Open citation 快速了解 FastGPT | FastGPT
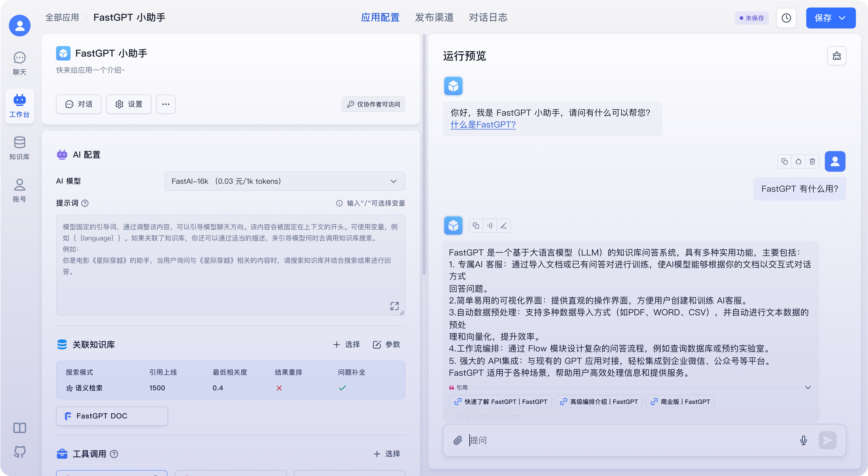The width and height of the screenshot is (868, 476). [x=500, y=402]
